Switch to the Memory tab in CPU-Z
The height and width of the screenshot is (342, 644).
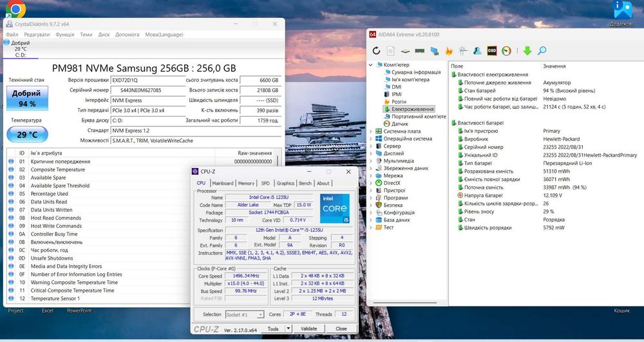246,183
